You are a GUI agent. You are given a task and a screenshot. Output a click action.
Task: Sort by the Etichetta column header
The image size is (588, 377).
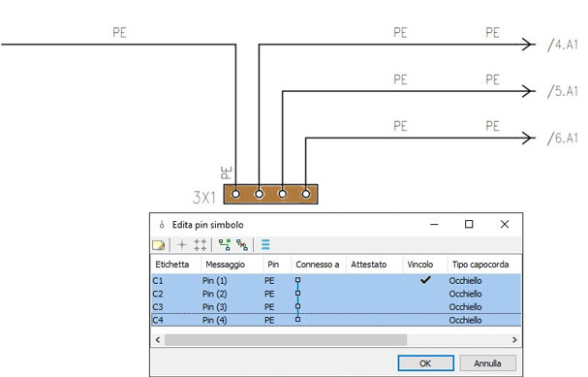pyautogui.click(x=172, y=265)
